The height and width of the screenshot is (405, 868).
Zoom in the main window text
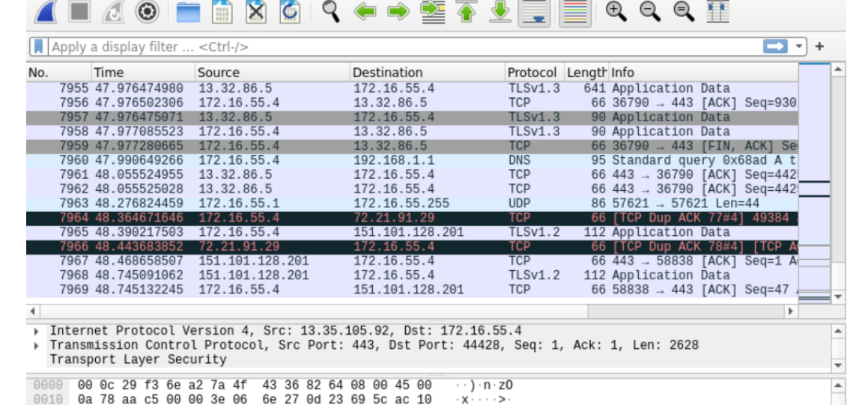click(616, 10)
